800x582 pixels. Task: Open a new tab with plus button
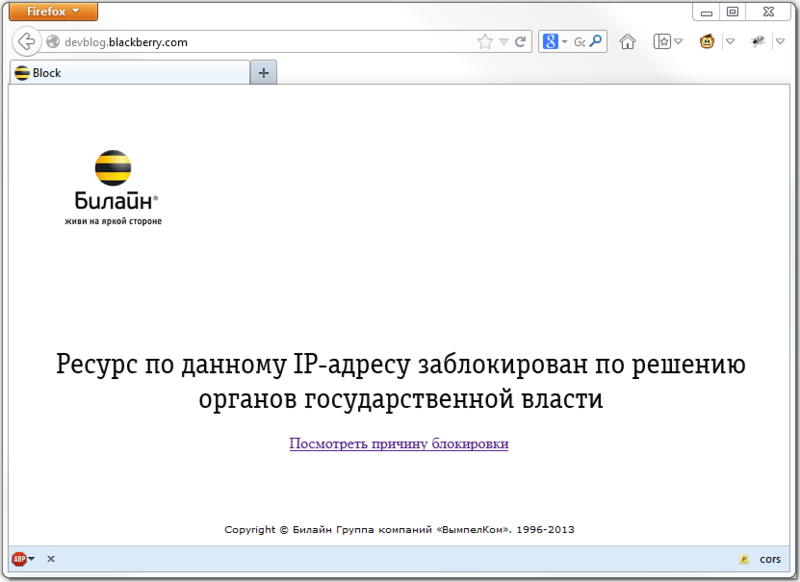click(263, 73)
